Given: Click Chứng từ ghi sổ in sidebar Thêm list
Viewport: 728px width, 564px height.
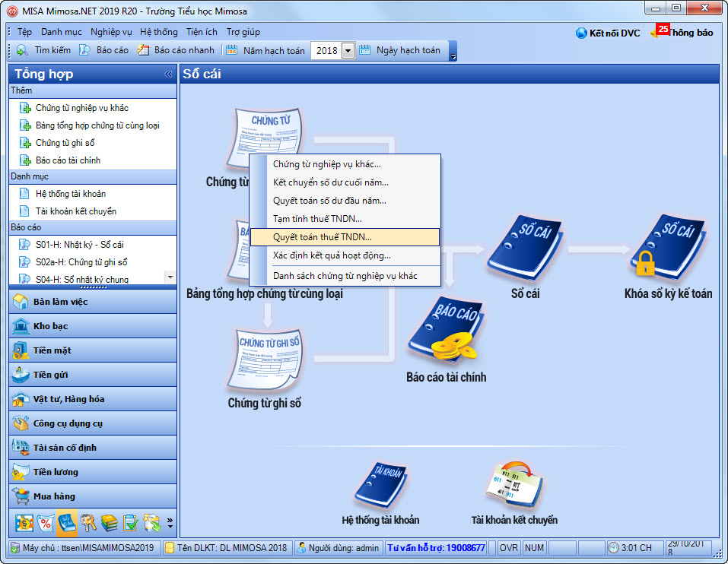Looking at the screenshot, I should pyautogui.click(x=65, y=143).
